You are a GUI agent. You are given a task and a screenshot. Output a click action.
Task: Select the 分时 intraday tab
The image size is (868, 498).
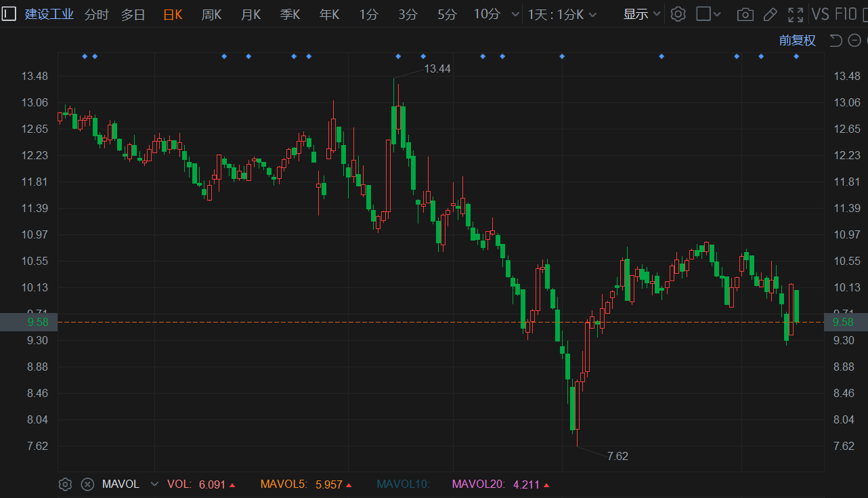click(96, 14)
